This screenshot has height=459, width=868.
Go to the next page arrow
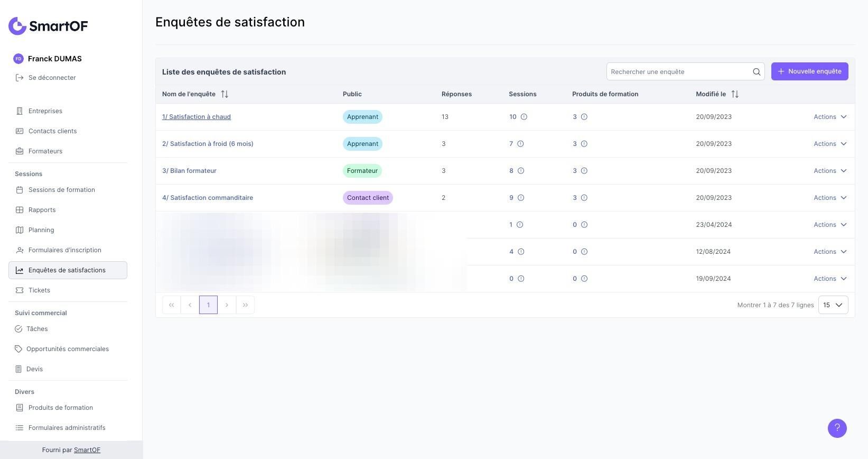pyautogui.click(x=227, y=305)
